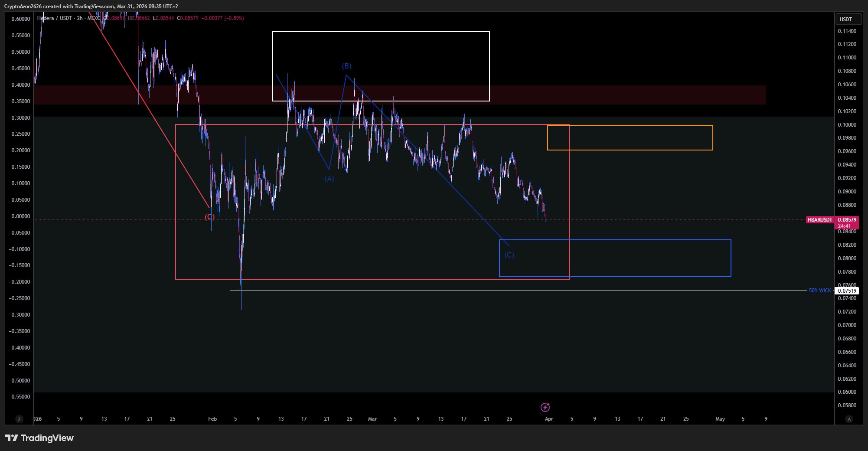Click the blue (C) target label
Image resolution: width=868 pixels, height=451 pixels.
coord(509,255)
